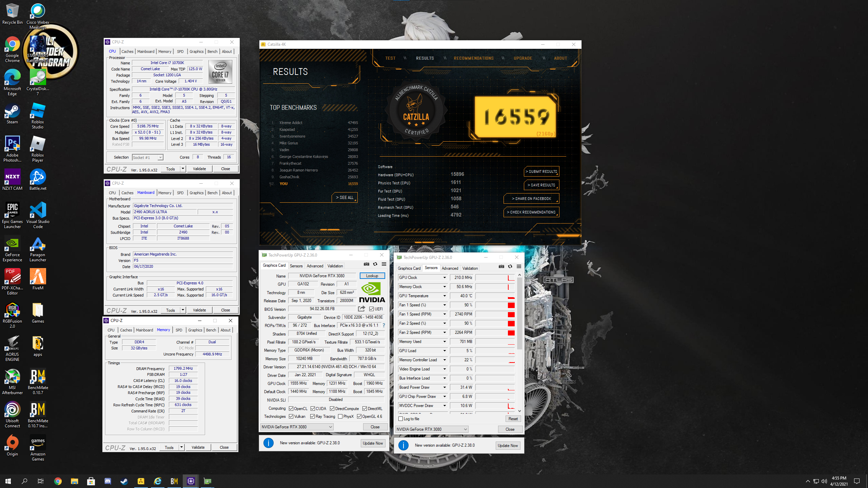This screenshot has width=868, height=488.
Task: Open the Socket #1 selection dropdown in CPU-Z
Action: pyautogui.click(x=147, y=157)
